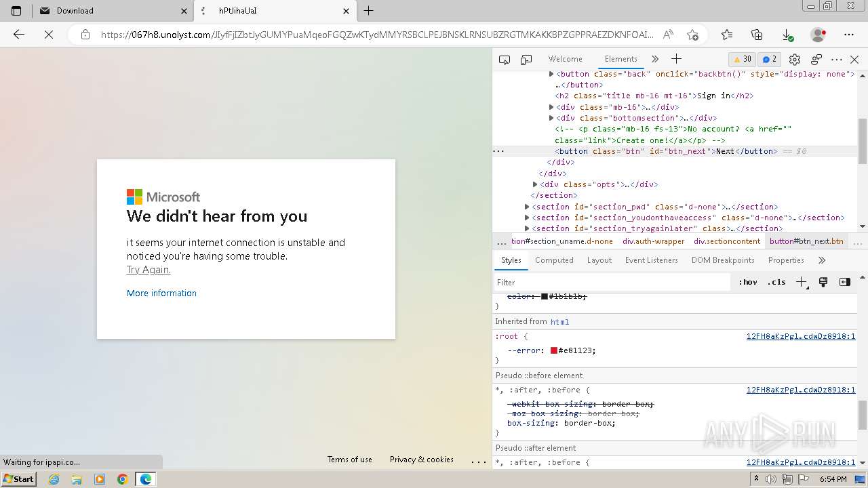Show the 2 info messages badge
Image resolution: width=868 pixels, height=488 pixels.
(768, 59)
